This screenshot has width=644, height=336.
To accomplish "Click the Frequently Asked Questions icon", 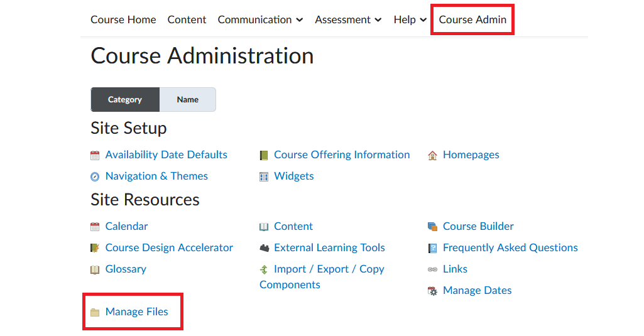I will tap(432, 248).
